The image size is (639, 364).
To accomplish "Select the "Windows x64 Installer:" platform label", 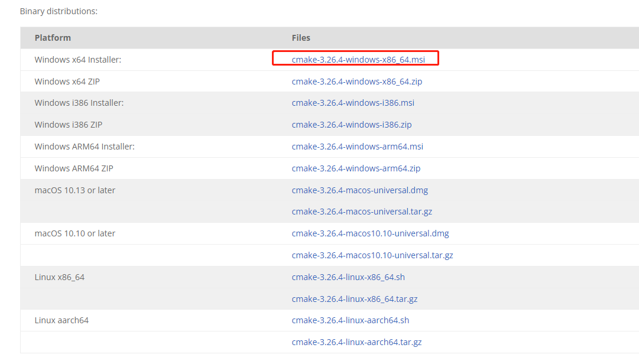I will point(78,60).
